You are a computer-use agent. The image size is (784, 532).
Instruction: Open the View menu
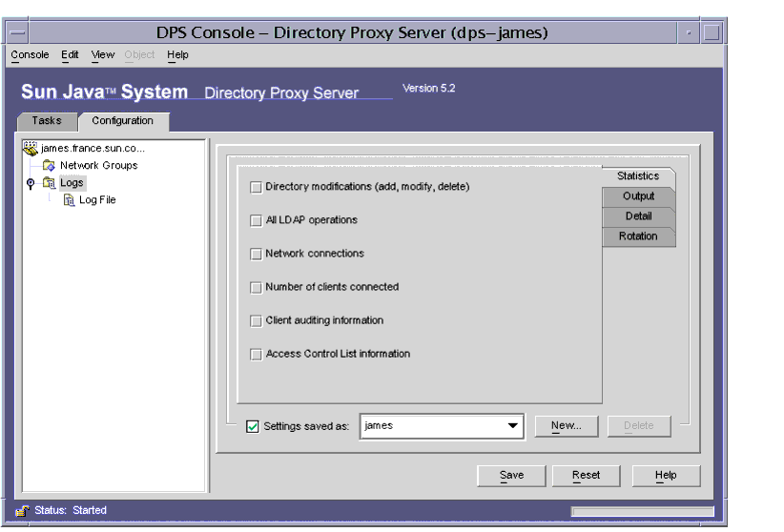(x=102, y=55)
